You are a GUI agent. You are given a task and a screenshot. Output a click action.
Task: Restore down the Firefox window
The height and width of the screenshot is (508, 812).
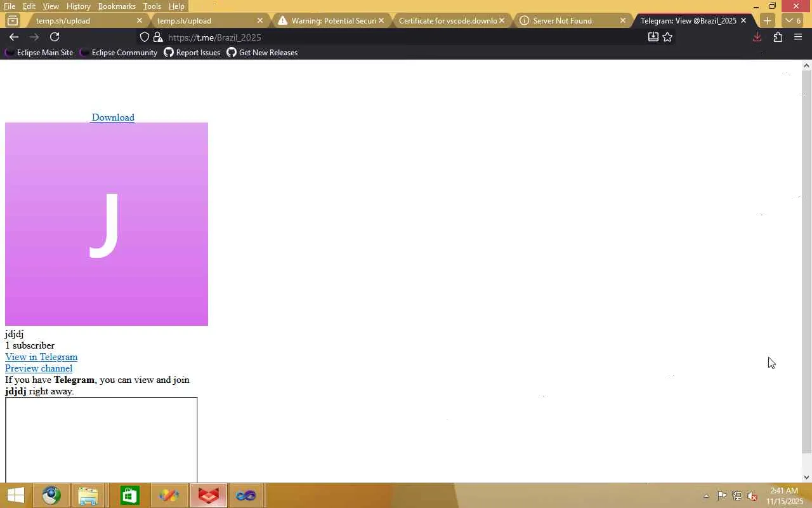(x=772, y=6)
